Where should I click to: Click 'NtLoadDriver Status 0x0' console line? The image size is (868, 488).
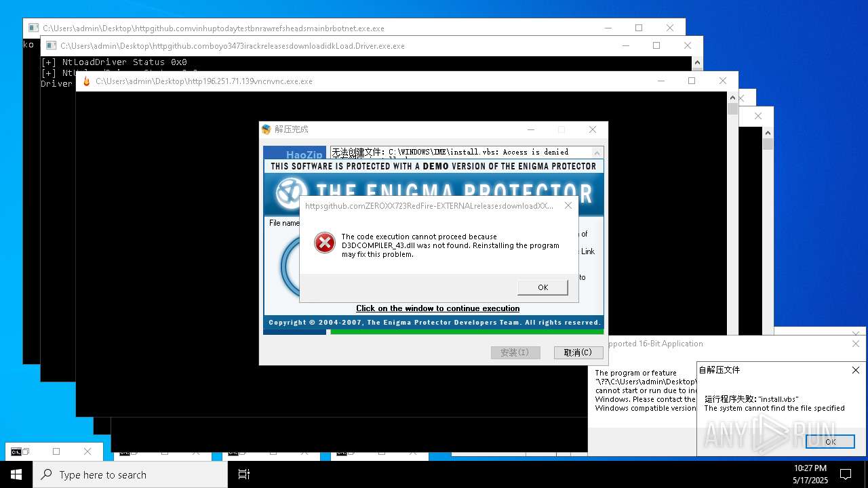114,62
